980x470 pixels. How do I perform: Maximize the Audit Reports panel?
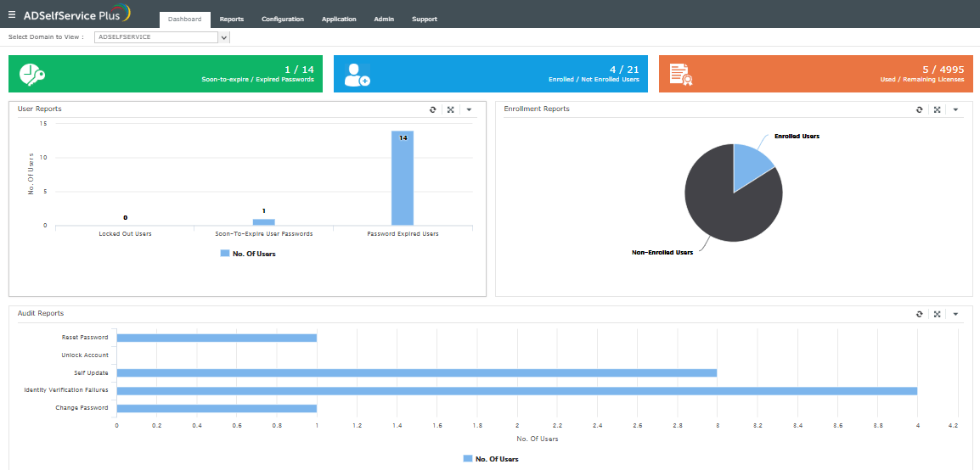point(937,314)
